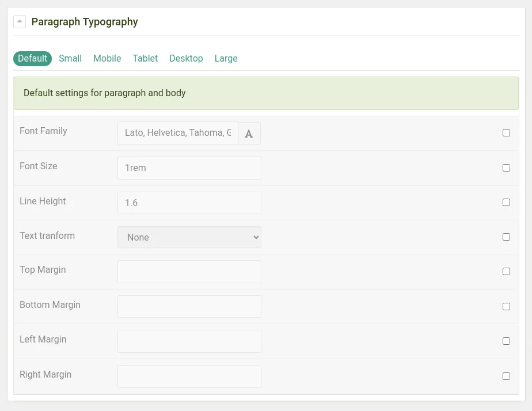Click into the Font Size field
This screenshot has height=411, width=532.
[189, 168]
